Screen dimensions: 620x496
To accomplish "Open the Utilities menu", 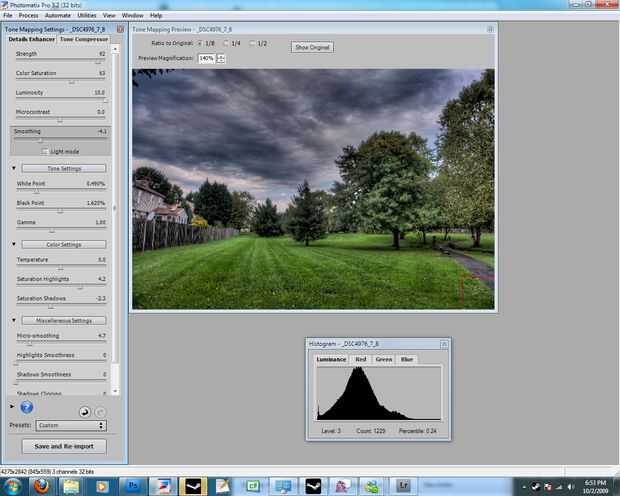I will click(x=87, y=15).
